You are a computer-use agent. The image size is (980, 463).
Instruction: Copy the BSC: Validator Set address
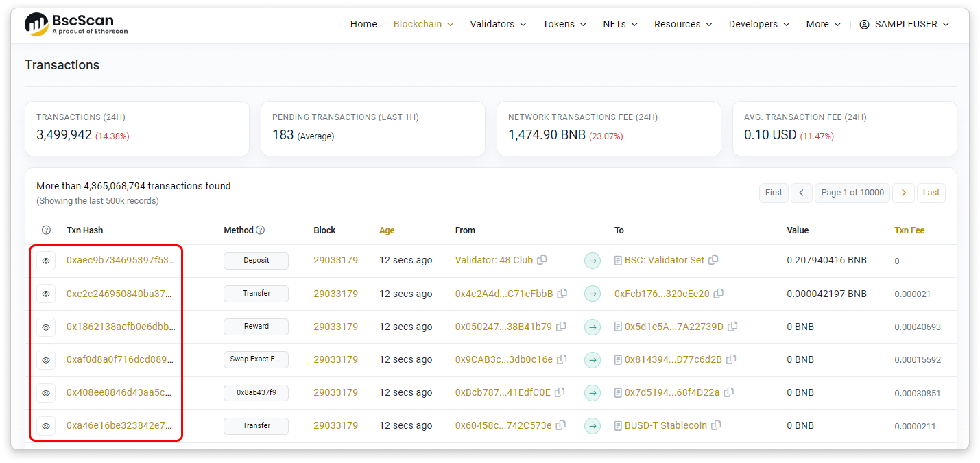[713, 260]
